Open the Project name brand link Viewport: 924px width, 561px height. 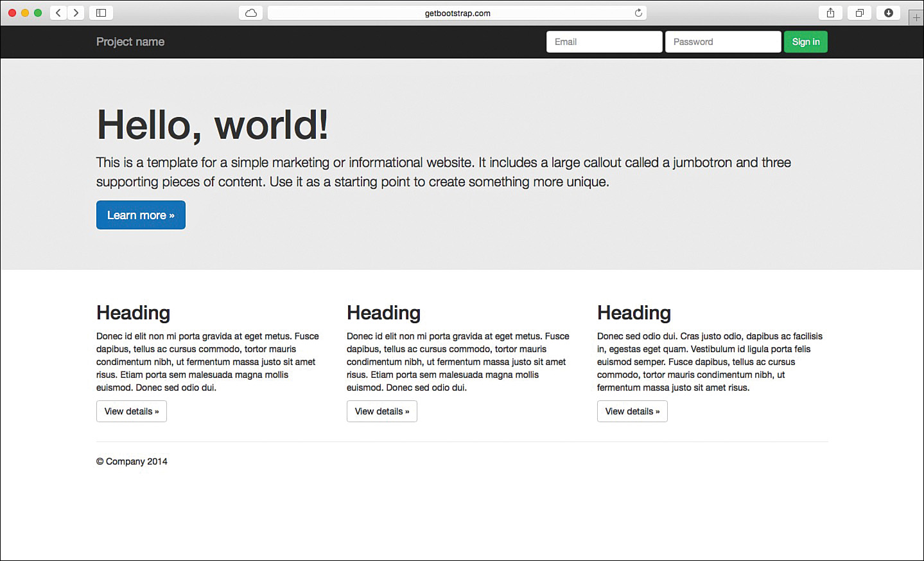click(130, 42)
